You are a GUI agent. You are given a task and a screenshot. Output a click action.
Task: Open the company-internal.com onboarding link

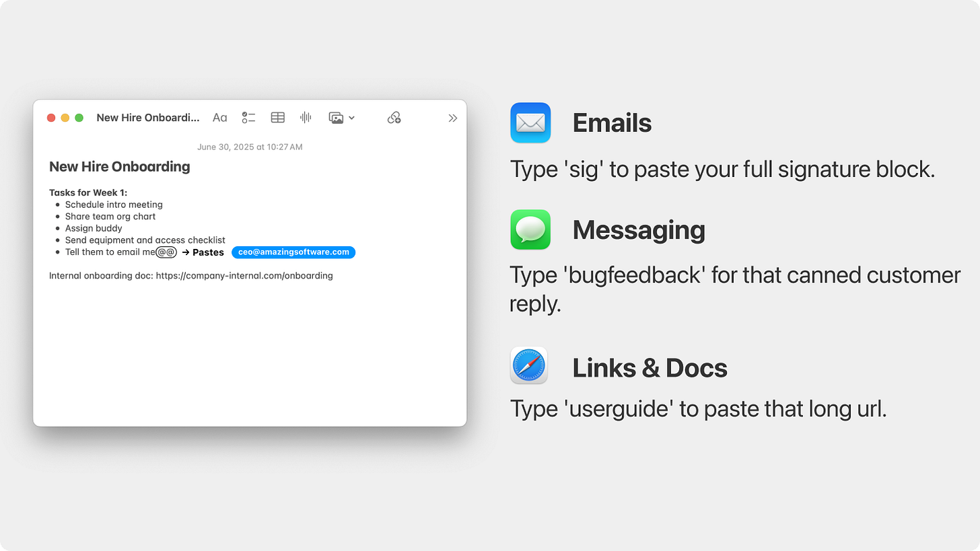pos(244,276)
